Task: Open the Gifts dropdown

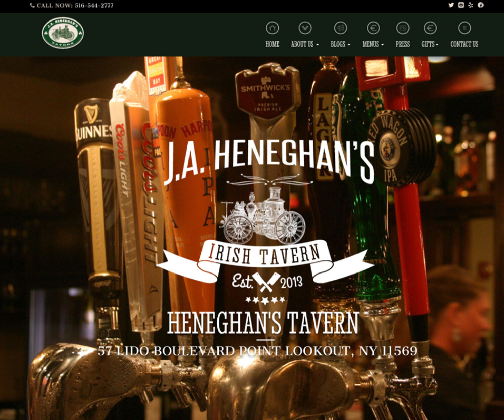Action: [x=430, y=44]
